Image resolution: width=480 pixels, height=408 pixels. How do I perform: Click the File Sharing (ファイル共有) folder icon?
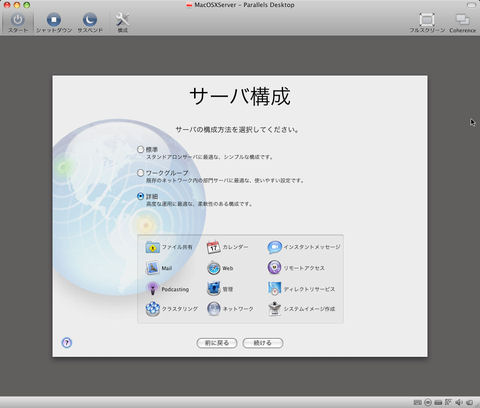click(153, 247)
